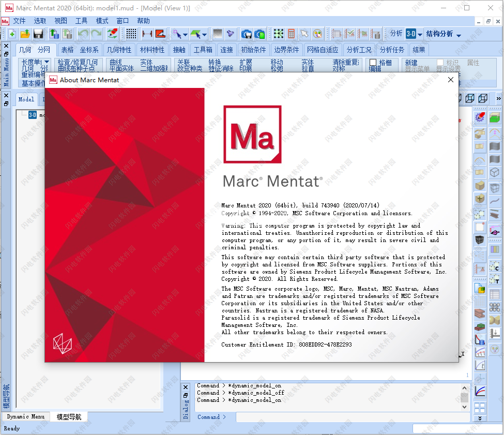This screenshot has height=435, width=504.
Task: Click the Redo arrow icon
Action: click(96, 34)
